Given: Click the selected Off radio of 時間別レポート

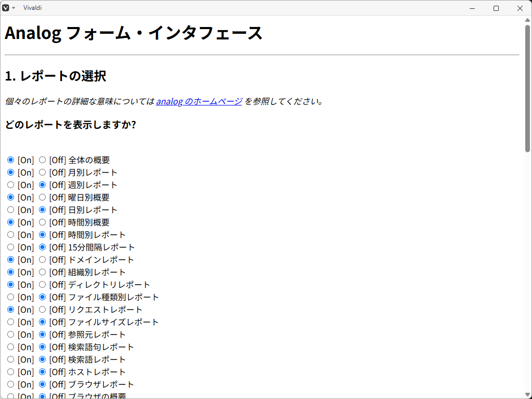Looking at the screenshot, I should pyautogui.click(x=42, y=234).
